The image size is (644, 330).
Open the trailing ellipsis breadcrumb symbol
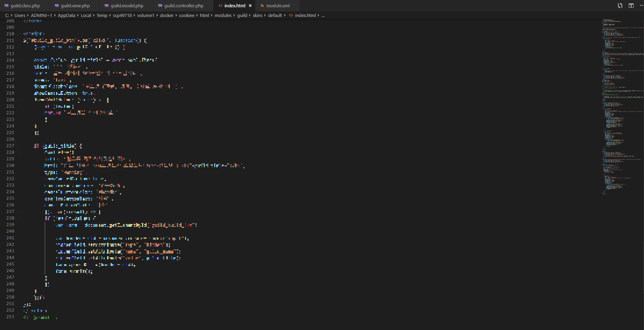[x=323, y=15]
